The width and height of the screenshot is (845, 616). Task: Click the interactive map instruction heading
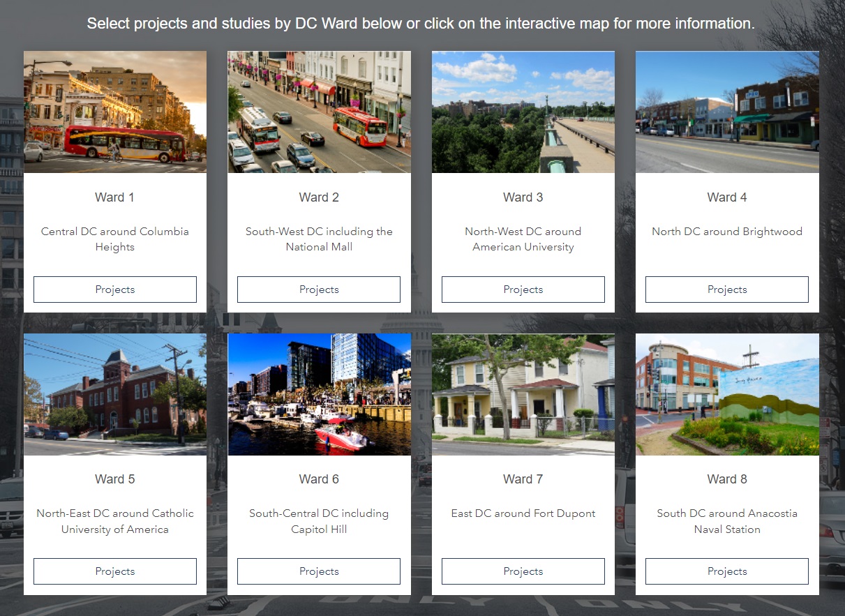pyautogui.click(x=421, y=22)
